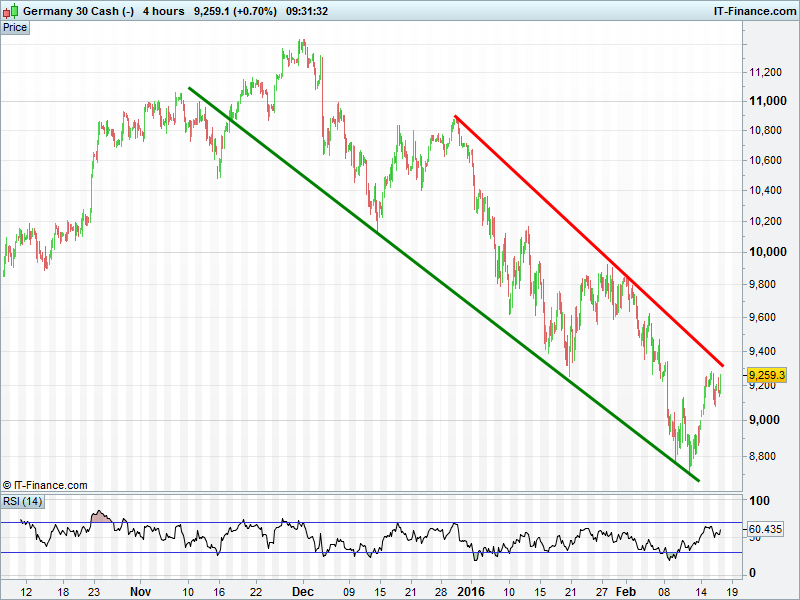Click the 9,400 price axis label

pyautogui.click(x=762, y=351)
